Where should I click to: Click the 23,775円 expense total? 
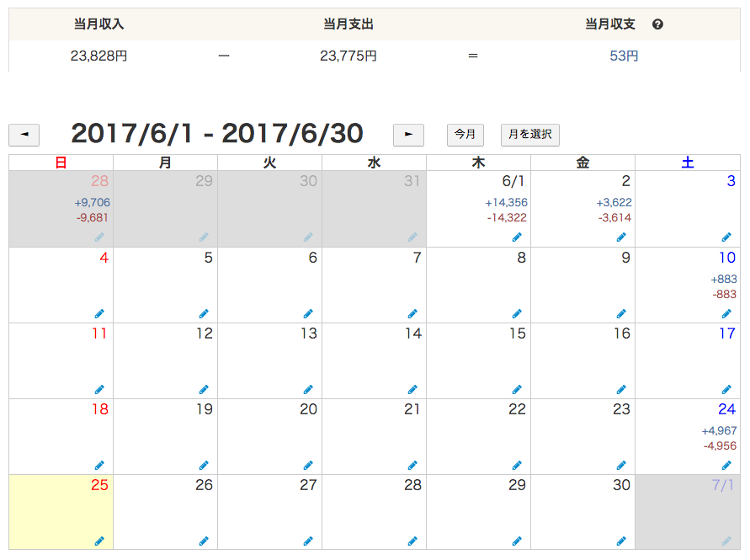coord(348,56)
